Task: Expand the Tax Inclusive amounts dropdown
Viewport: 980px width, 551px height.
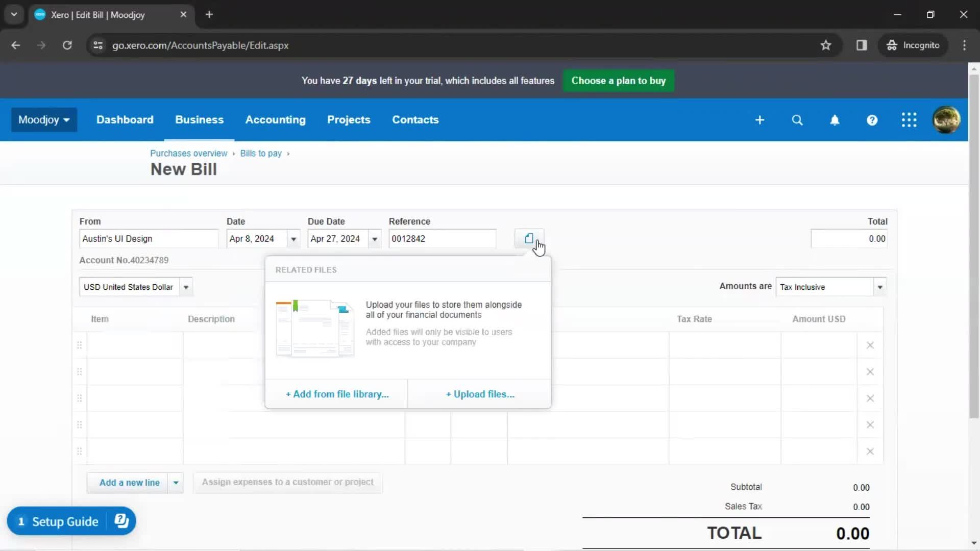Action: [880, 287]
